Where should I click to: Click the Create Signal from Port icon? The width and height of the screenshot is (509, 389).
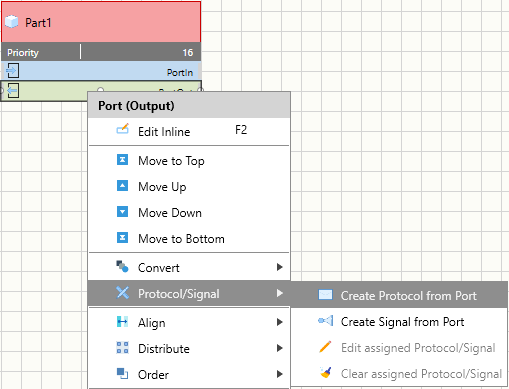(x=325, y=321)
